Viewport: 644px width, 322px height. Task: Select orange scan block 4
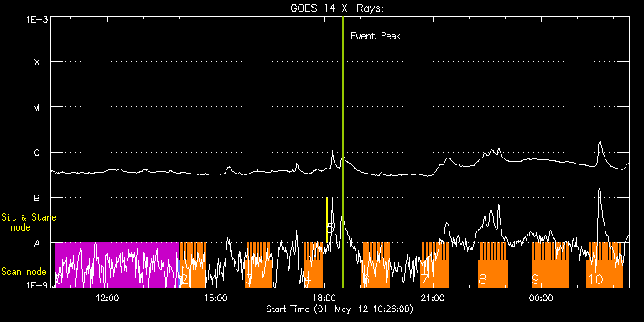[x=314, y=265]
